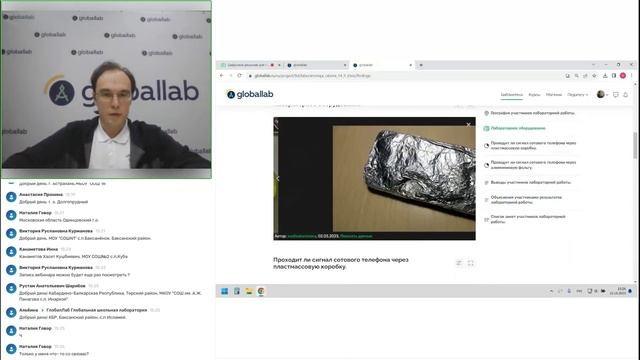The height and width of the screenshot is (360, 640).
Task: Expand the user avatar dropdown in header
Action: click(x=602, y=95)
